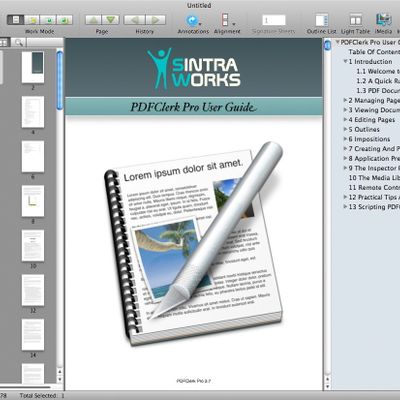The width and height of the screenshot is (400, 400).
Task: Collapse the 1 Introduction outline section
Action: pyautogui.click(x=345, y=62)
